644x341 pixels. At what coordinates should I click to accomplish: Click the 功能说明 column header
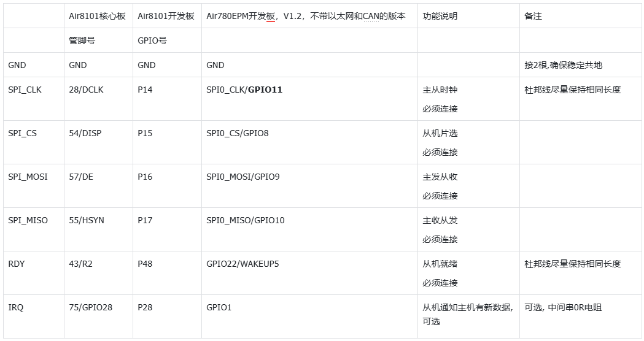click(468, 16)
